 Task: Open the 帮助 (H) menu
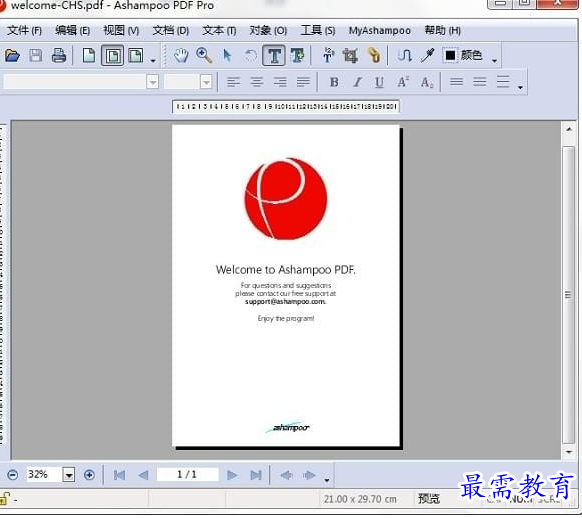tap(442, 30)
